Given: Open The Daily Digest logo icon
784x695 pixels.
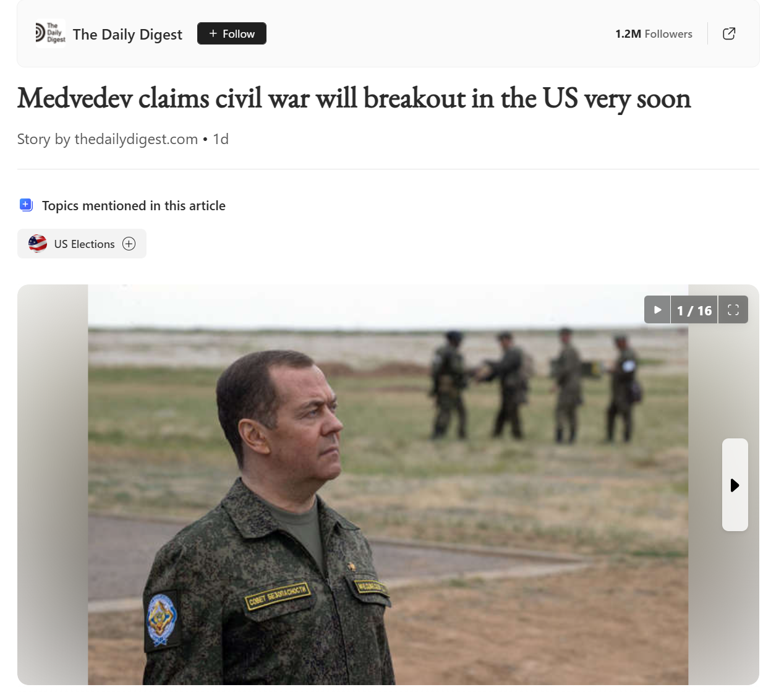Looking at the screenshot, I should 50,33.
